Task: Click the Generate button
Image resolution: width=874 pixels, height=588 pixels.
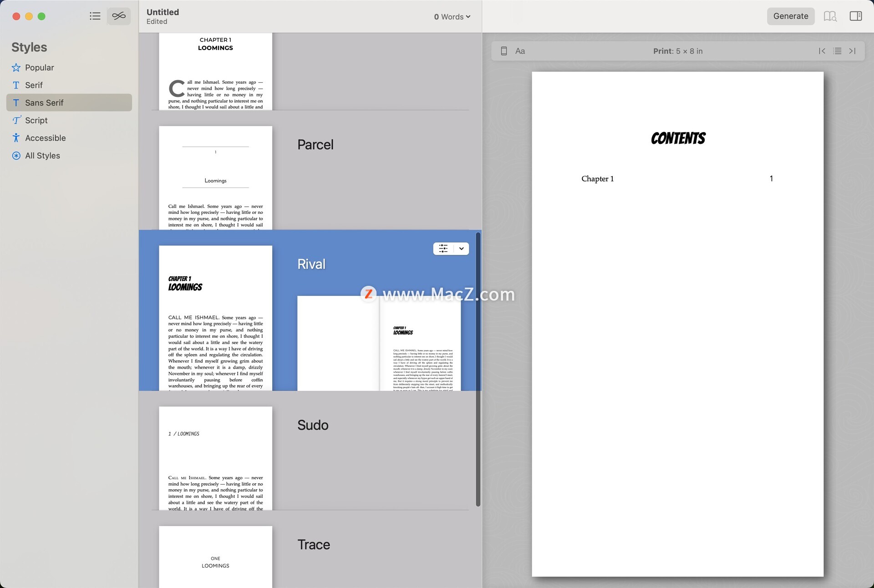Action: click(x=791, y=16)
